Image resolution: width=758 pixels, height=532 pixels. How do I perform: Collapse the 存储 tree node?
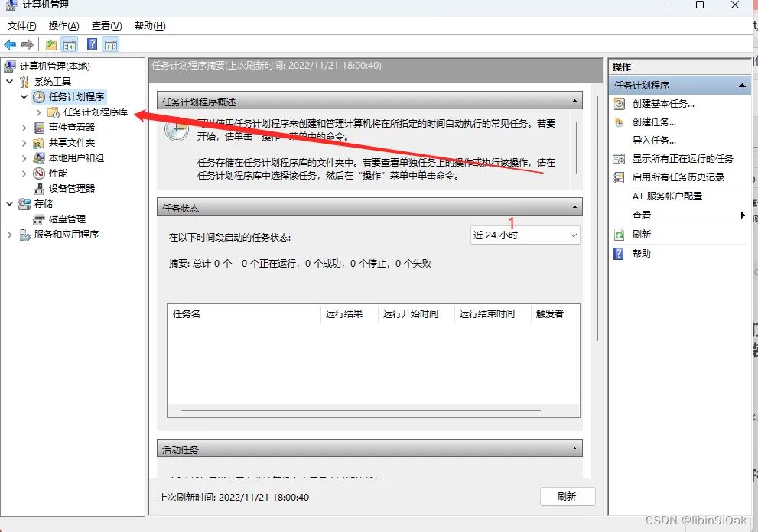10,204
